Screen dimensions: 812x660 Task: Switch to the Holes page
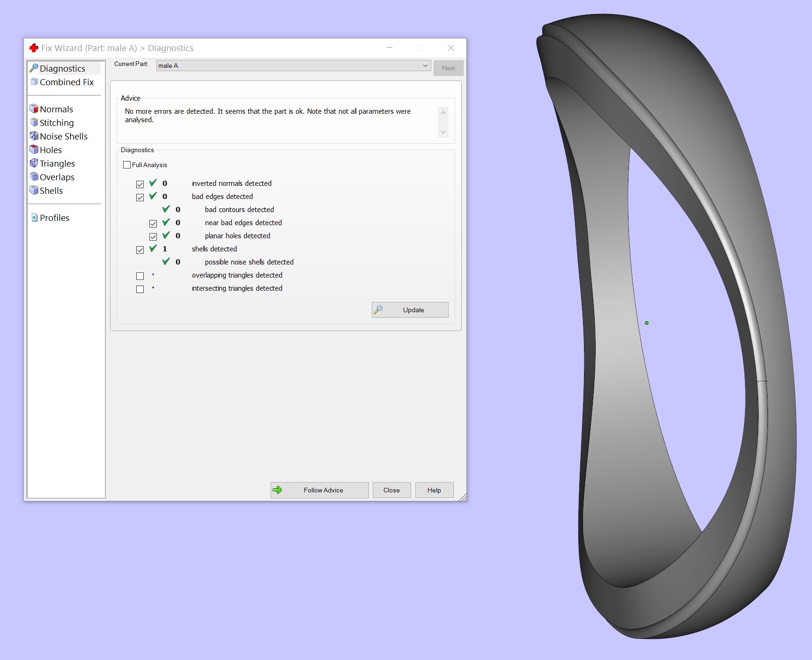(51, 150)
